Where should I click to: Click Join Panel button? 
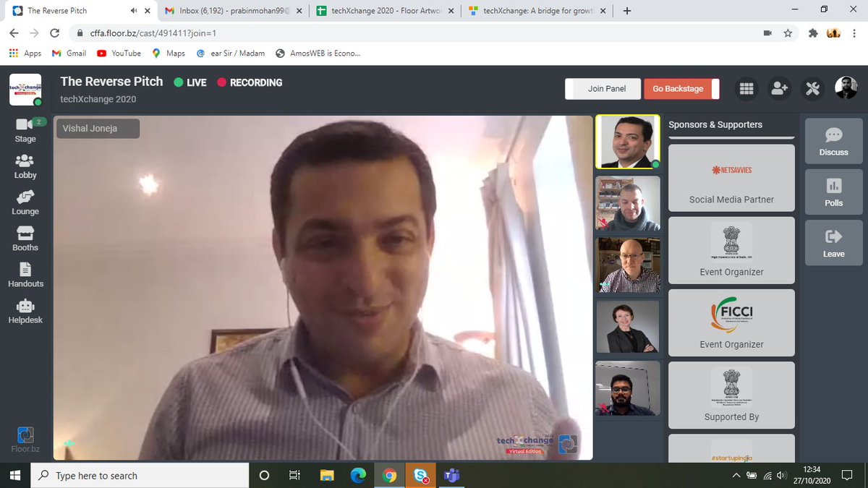pos(603,88)
